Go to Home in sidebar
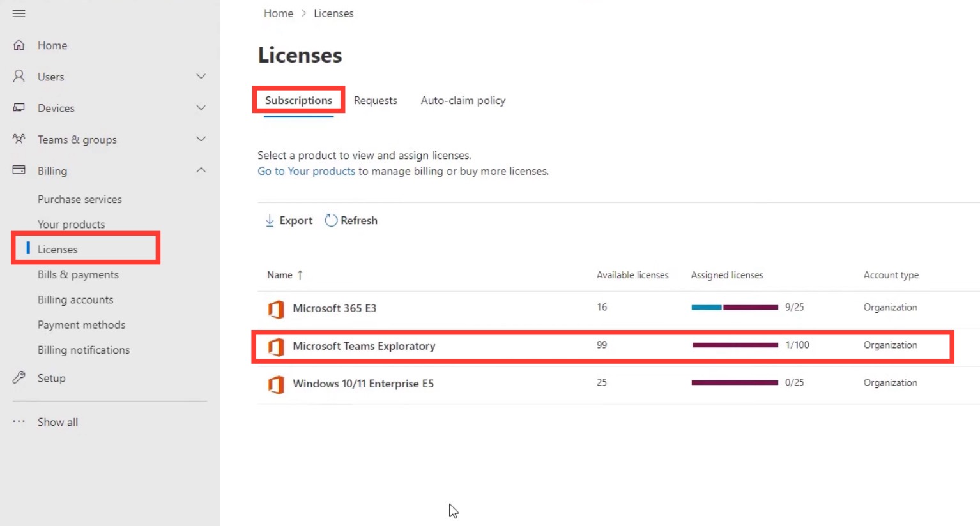 [x=52, y=45]
